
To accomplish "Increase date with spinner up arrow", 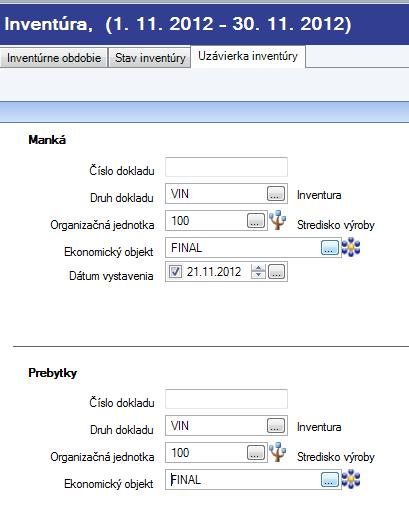I will pyautogui.click(x=258, y=268).
